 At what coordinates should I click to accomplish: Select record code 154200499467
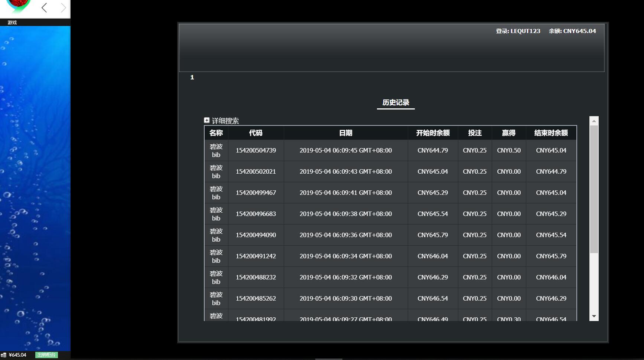coord(256,193)
